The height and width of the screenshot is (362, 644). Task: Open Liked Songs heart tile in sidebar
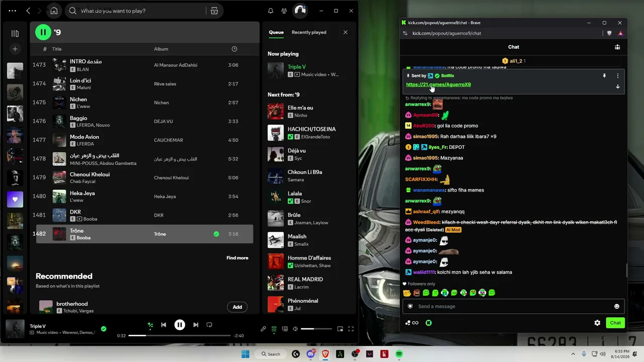click(x=15, y=200)
